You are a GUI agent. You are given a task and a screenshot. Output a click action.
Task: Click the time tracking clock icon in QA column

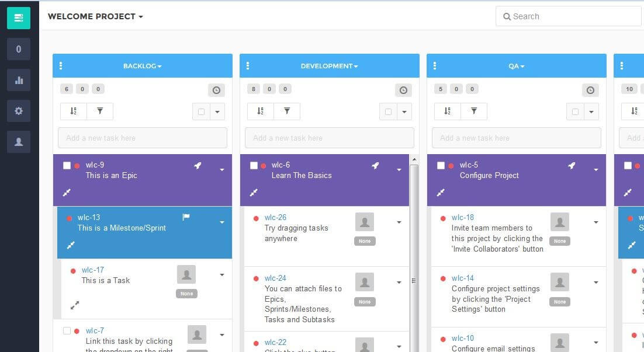pos(590,90)
